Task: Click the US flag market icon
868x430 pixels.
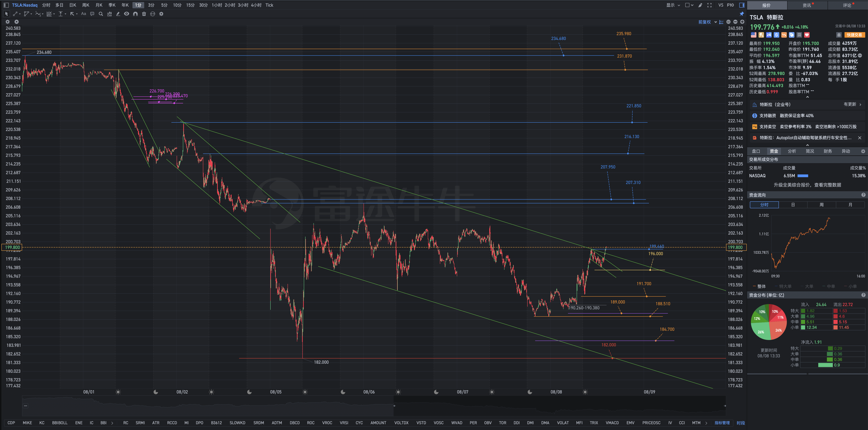Action: (753, 35)
